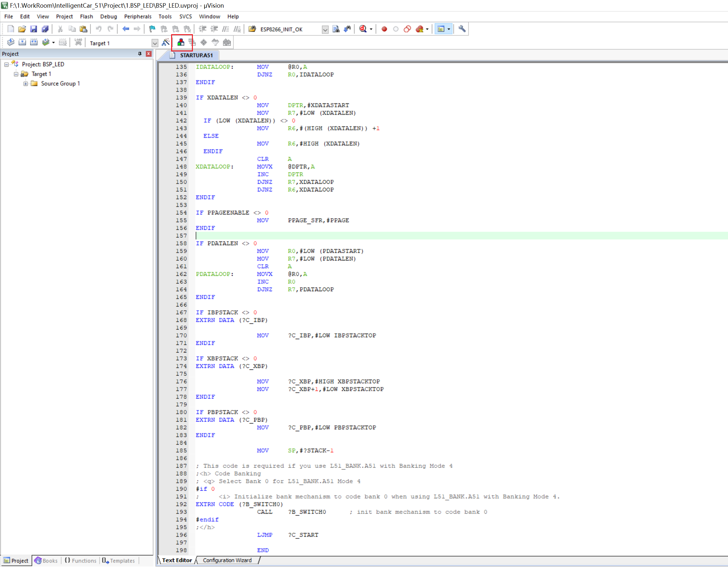This screenshot has height=567, width=728.
Task: Click Batch Build icon
Action: tap(46, 42)
